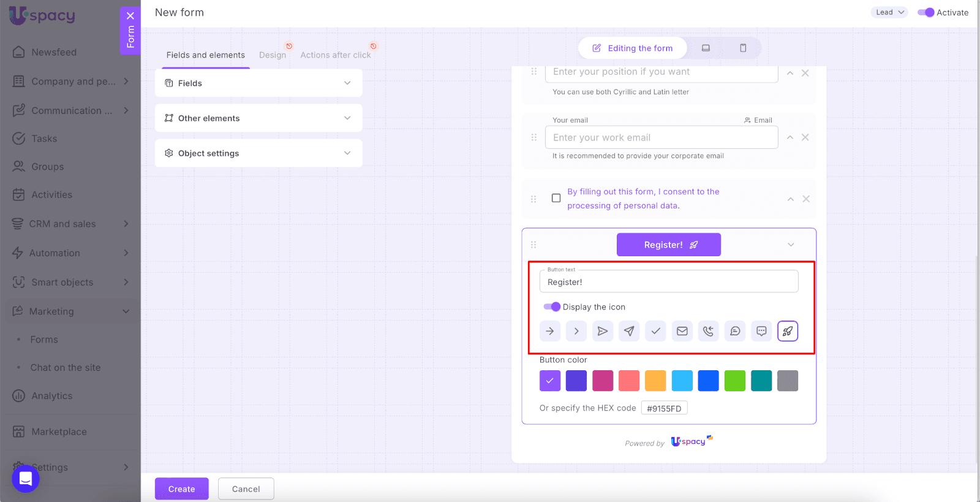This screenshot has width=980, height=502.
Task: Open the Lead dropdown
Action: coord(889,12)
